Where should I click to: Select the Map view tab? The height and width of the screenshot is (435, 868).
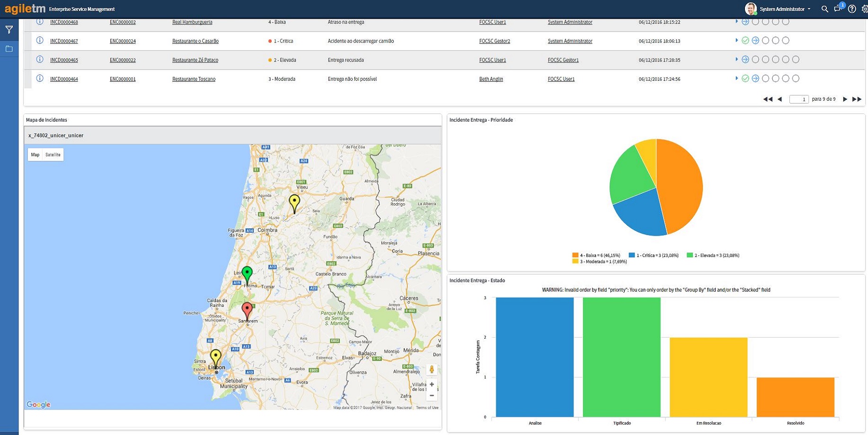35,155
